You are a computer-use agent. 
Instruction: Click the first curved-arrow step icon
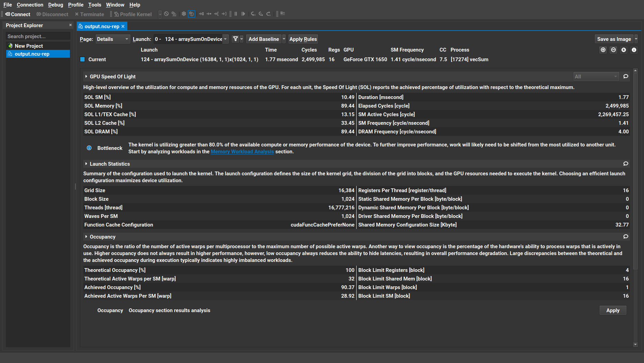[253, 14]
